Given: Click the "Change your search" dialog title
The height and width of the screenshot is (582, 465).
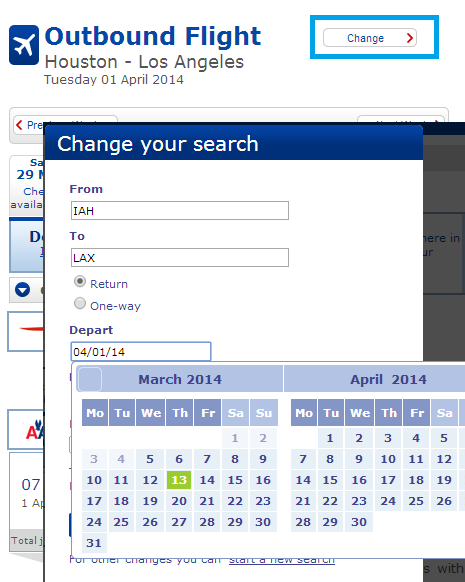Looking at the screenshot, I should [x=158, y=144].
